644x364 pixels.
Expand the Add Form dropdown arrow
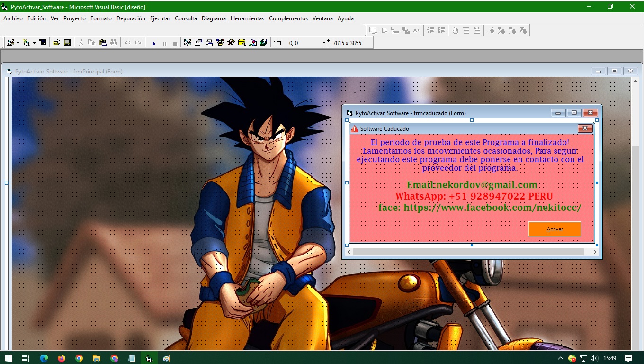(34, 43)
